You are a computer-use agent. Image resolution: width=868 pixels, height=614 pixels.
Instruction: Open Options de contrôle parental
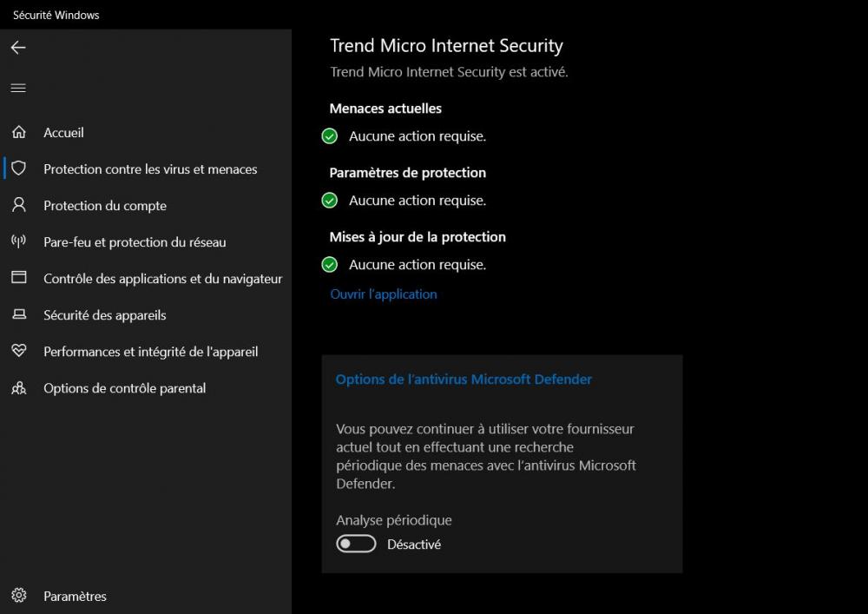[125, 388]
